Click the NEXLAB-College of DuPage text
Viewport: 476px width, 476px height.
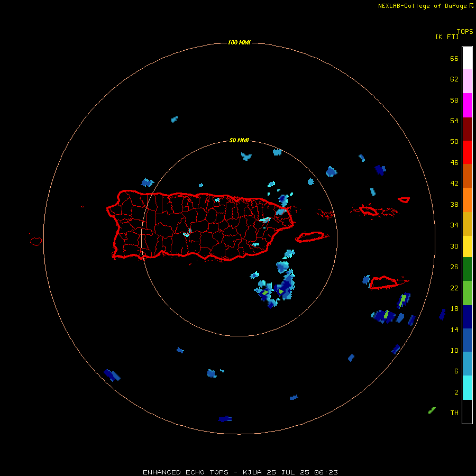click(423, 6)
